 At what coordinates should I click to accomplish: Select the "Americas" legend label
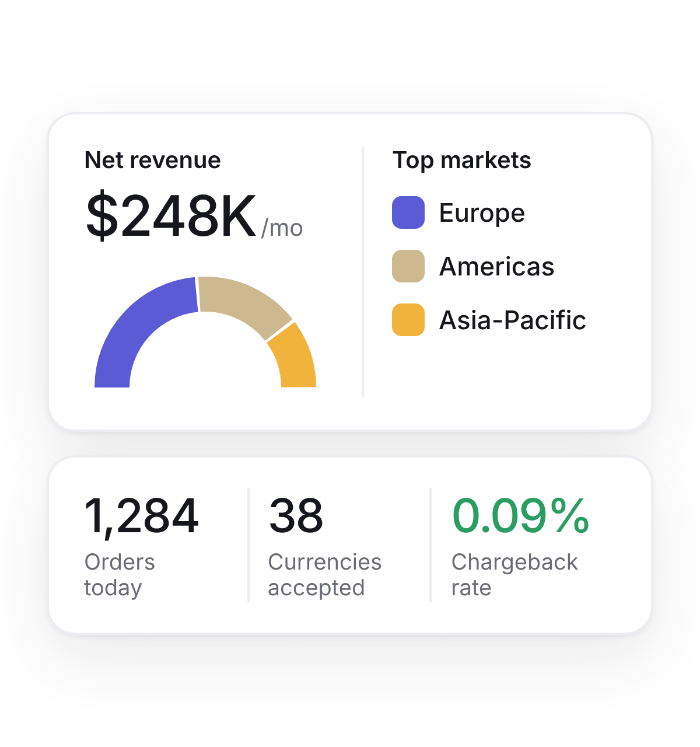(497, 267)
